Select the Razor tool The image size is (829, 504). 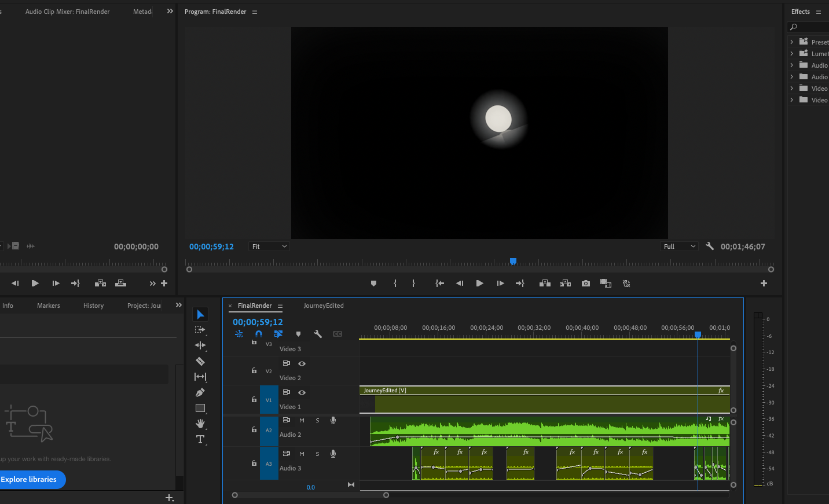200,361
